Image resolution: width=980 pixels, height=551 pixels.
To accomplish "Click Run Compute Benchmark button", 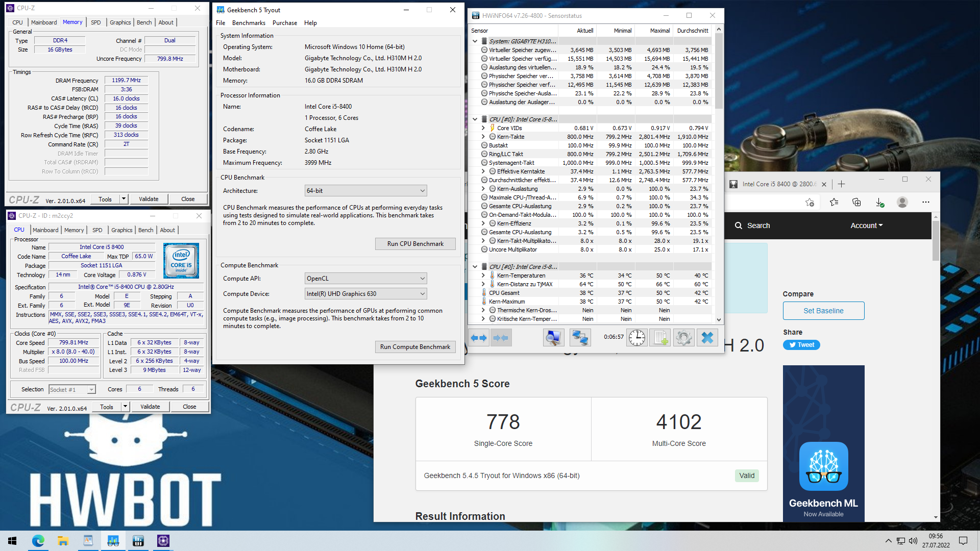I will point(415,347).
